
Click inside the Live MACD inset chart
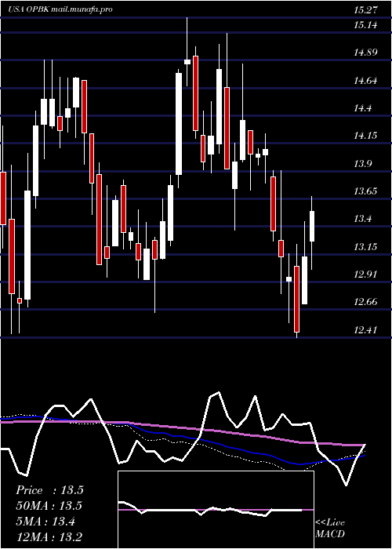point(216,510)
